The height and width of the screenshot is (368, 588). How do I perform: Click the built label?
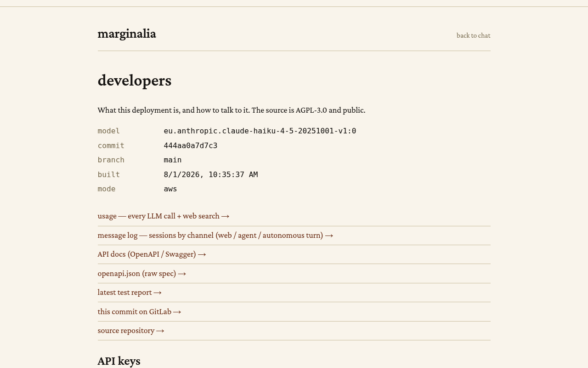(x=109, y=175)
